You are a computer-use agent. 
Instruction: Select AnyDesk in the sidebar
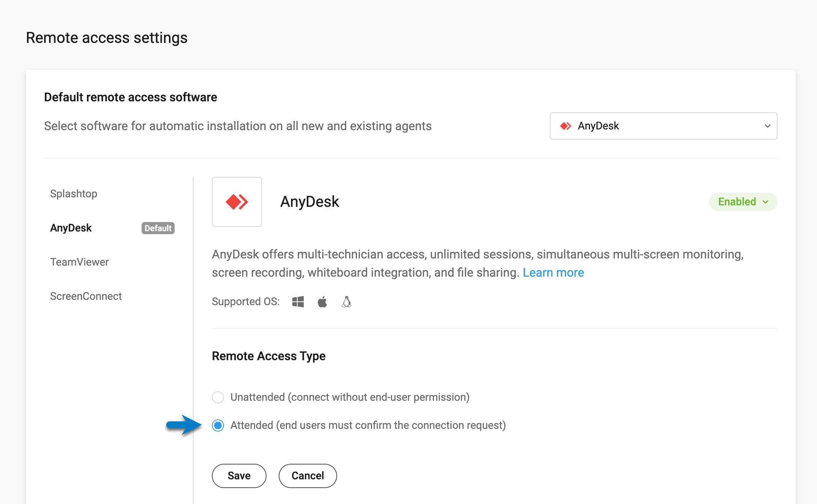click(71, 227)
